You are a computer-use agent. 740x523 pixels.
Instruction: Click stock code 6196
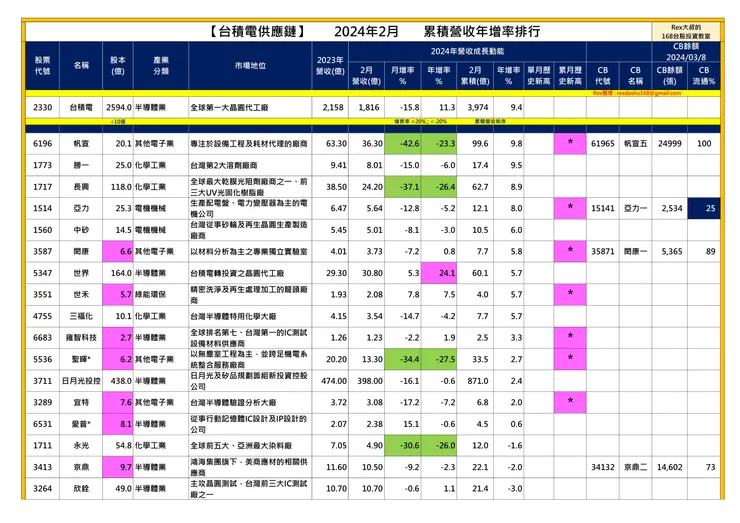coord(42,143)
